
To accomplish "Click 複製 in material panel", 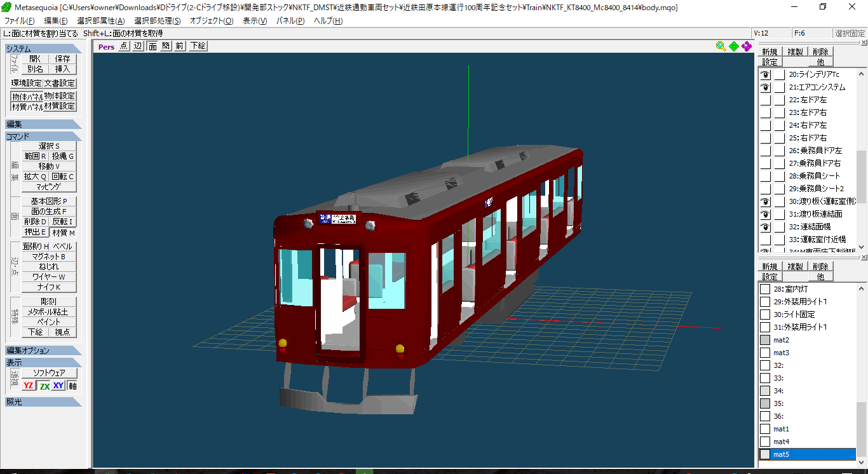I will [795, 267].
